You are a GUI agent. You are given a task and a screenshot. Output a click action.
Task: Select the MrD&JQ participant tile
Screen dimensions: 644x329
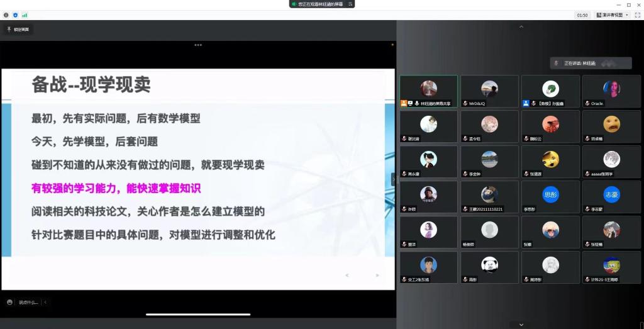coord(489,91)
